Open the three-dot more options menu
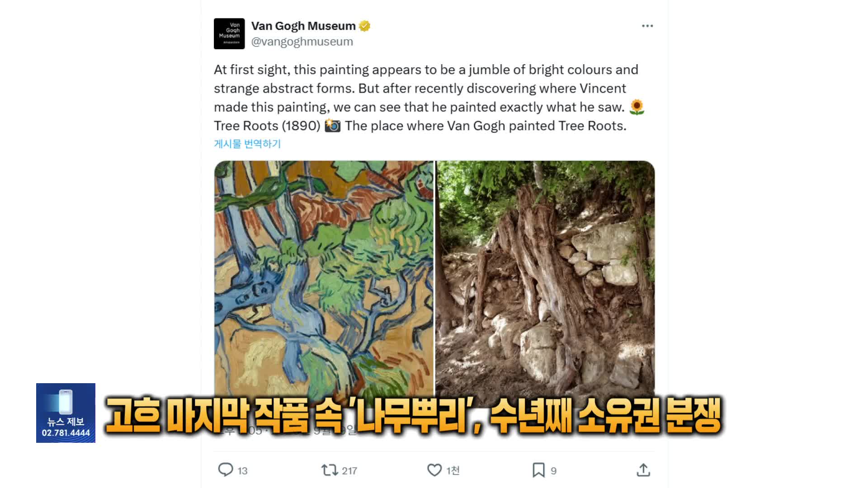This screenshot has width=868, height=488. coord(647,26)
